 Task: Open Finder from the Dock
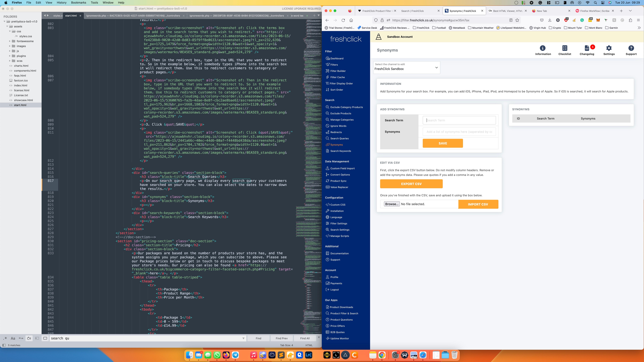[x=190, y=355]
